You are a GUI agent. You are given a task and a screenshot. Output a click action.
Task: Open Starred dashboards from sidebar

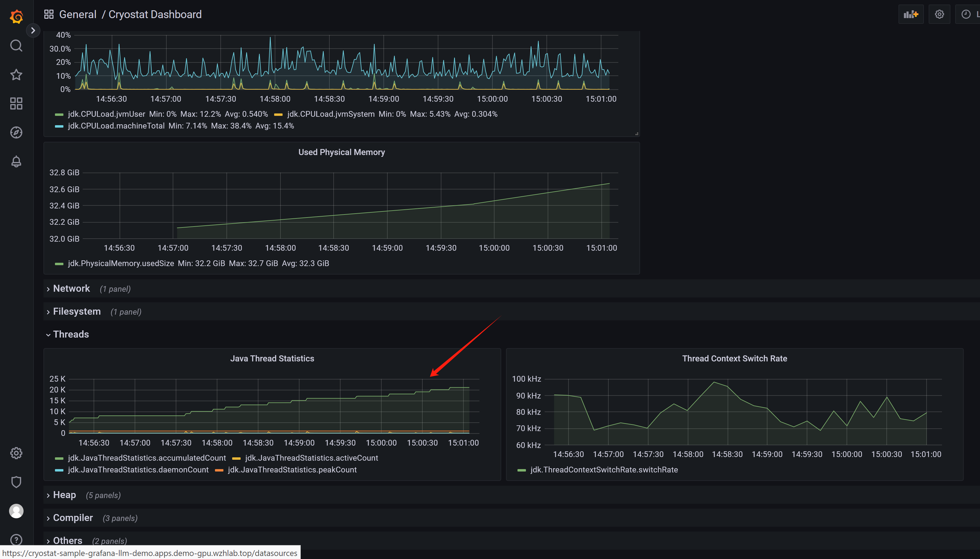point(16,75)
